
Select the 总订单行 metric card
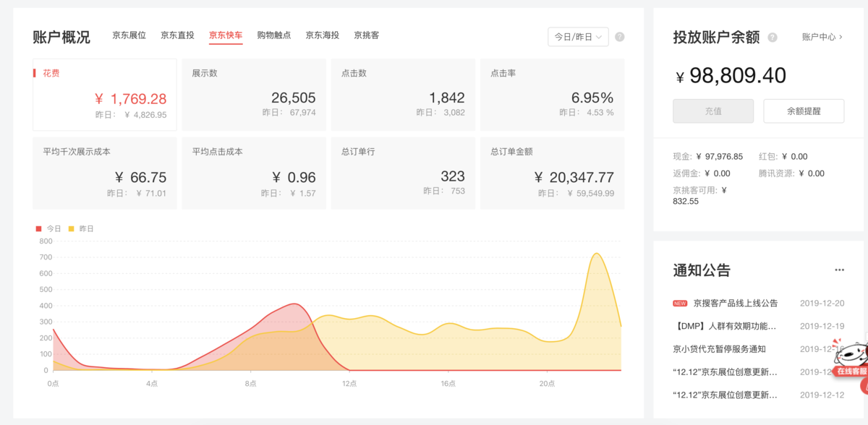click(x=403, y=173)
